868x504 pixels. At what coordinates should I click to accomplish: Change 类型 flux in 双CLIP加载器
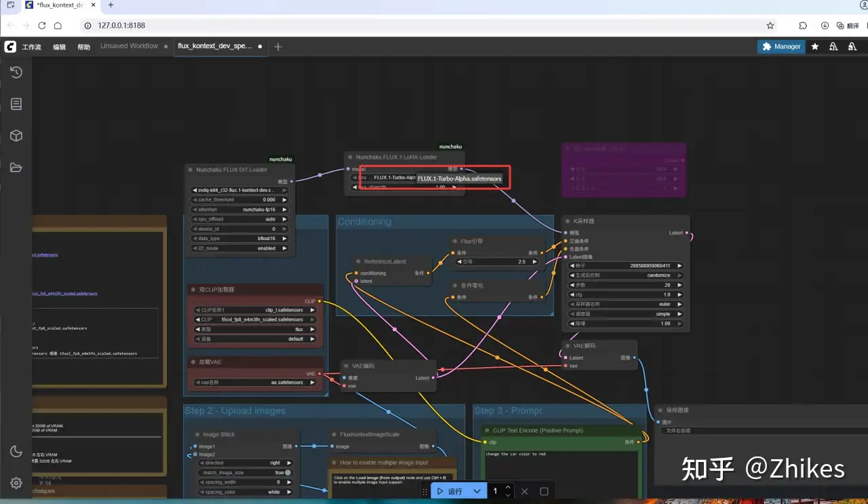point(256,329)
